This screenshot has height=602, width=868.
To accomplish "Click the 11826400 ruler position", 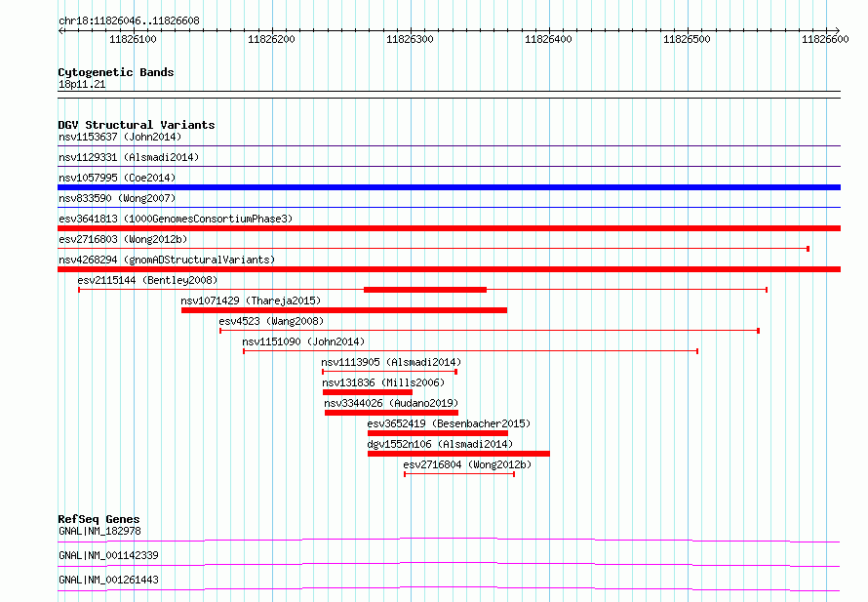I will [548, 39].
